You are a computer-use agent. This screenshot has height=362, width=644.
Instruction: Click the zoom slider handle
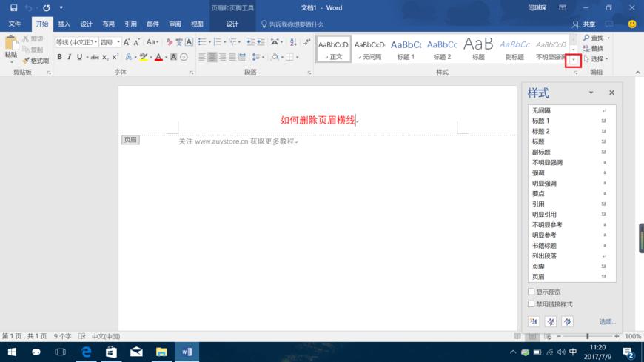click(x=588, y=336)
